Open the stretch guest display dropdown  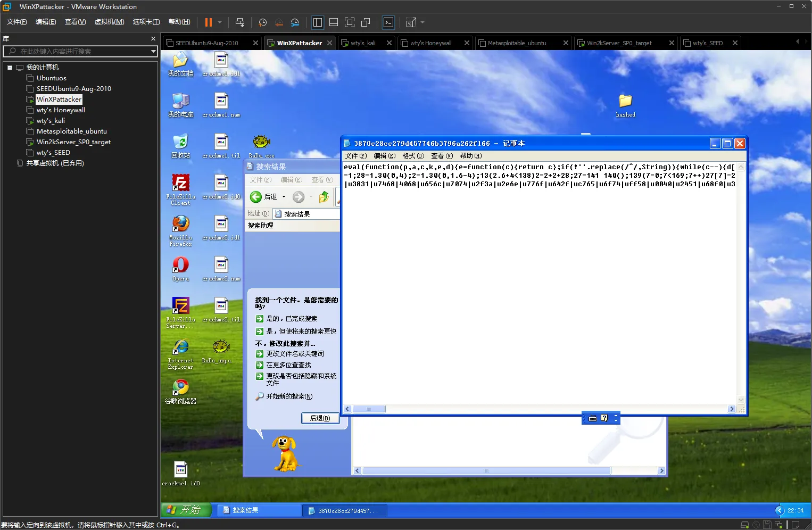(422, 22)
